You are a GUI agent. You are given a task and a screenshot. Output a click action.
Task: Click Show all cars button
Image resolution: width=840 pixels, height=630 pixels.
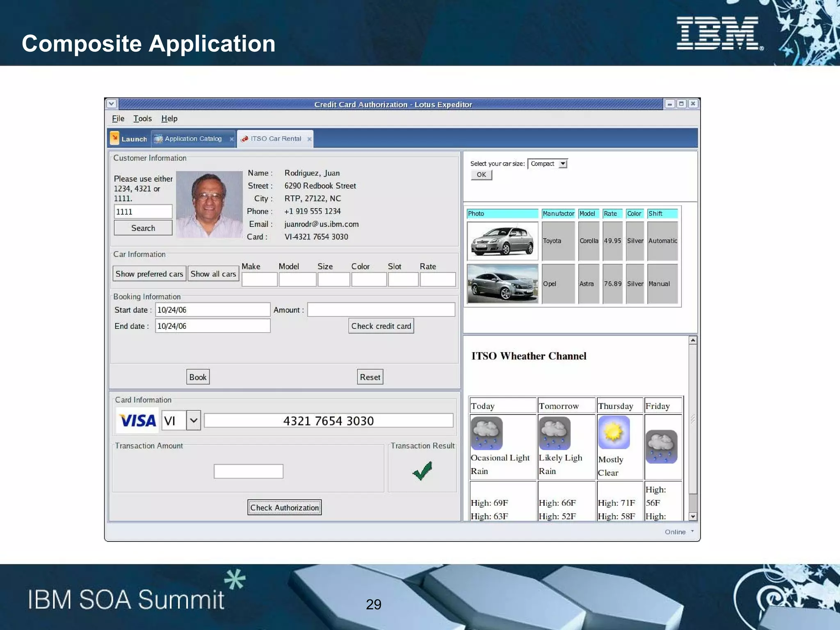pos(213,274)
